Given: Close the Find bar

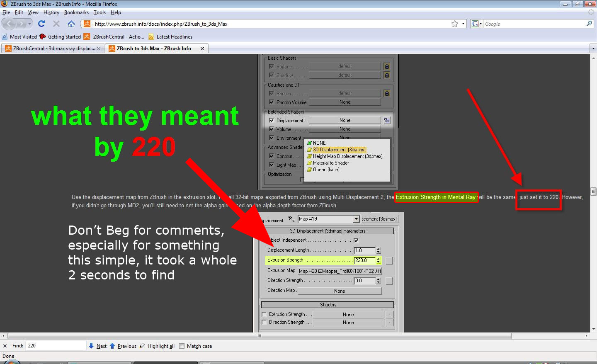Looking at the screenshot, I should (5, 346).
